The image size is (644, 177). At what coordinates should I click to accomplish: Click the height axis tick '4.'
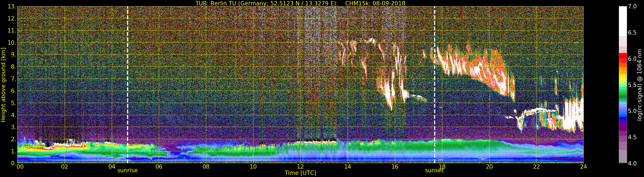[14, 115]
